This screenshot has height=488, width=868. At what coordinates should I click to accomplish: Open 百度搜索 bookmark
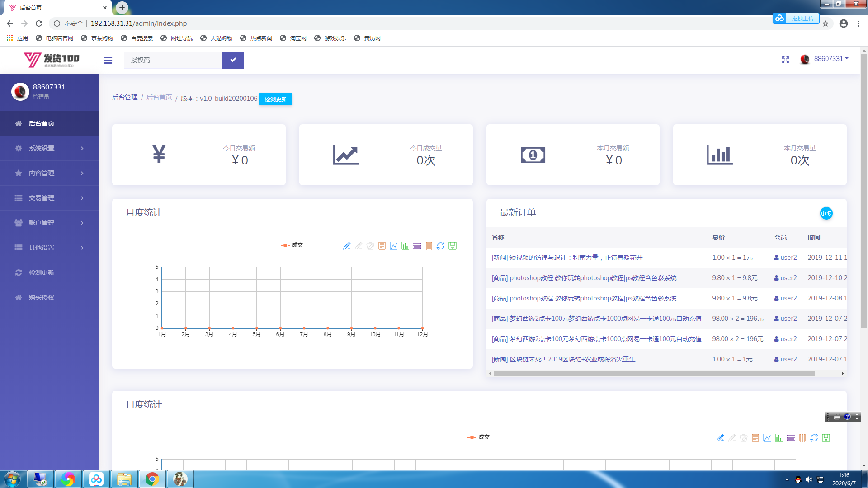pos(137,38)
